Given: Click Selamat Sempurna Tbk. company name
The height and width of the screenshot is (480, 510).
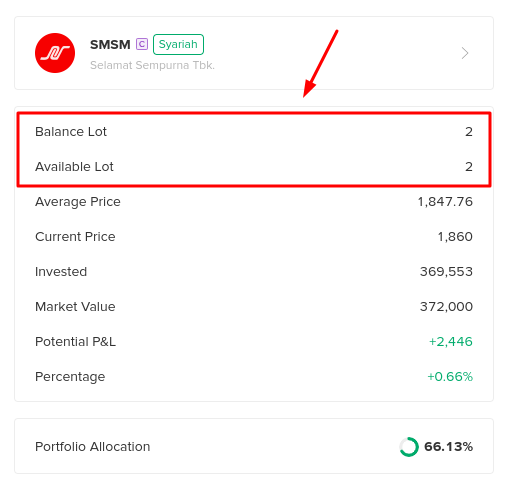Looking at the screenshot, I should pyautogui.click(x=152, y=65).
